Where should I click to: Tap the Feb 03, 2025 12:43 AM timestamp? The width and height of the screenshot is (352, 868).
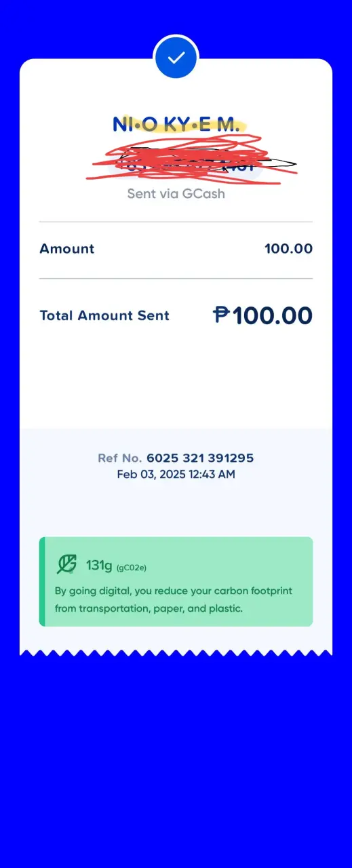(176, 475)
